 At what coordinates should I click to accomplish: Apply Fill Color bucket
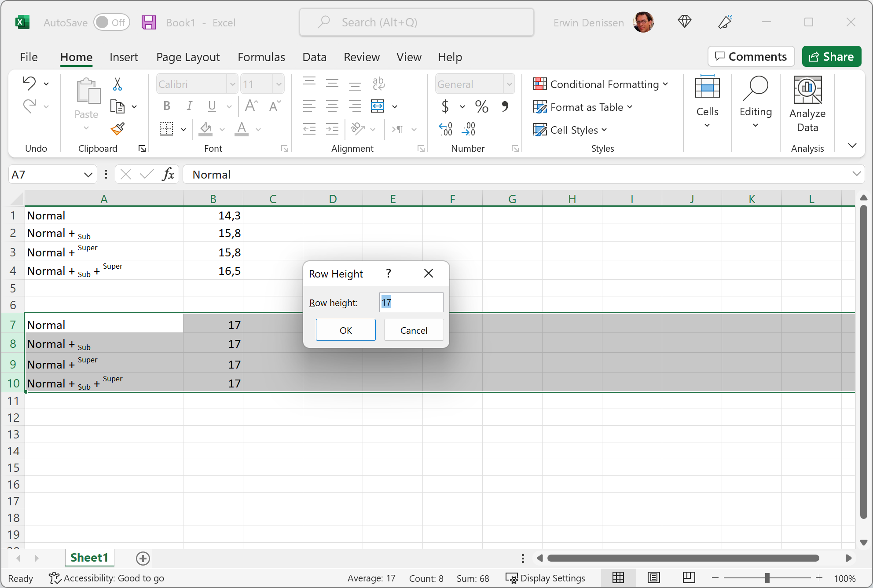point(206,129)
